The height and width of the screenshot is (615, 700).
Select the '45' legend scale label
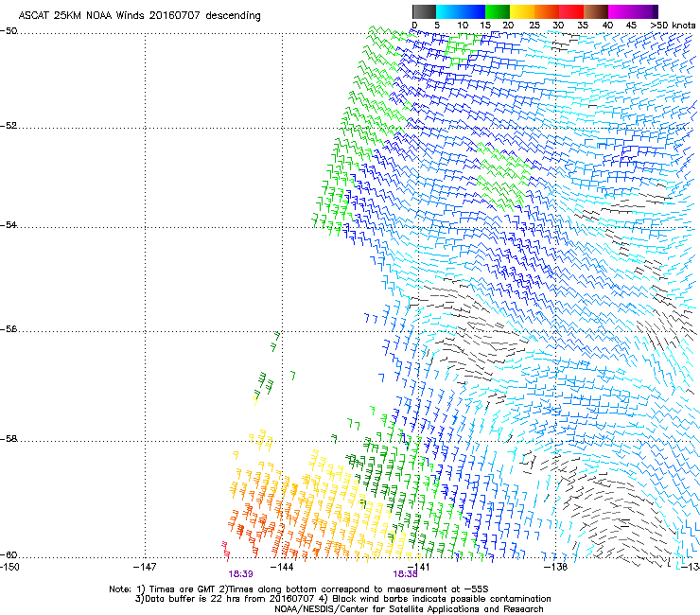click(x=631, y=25)
